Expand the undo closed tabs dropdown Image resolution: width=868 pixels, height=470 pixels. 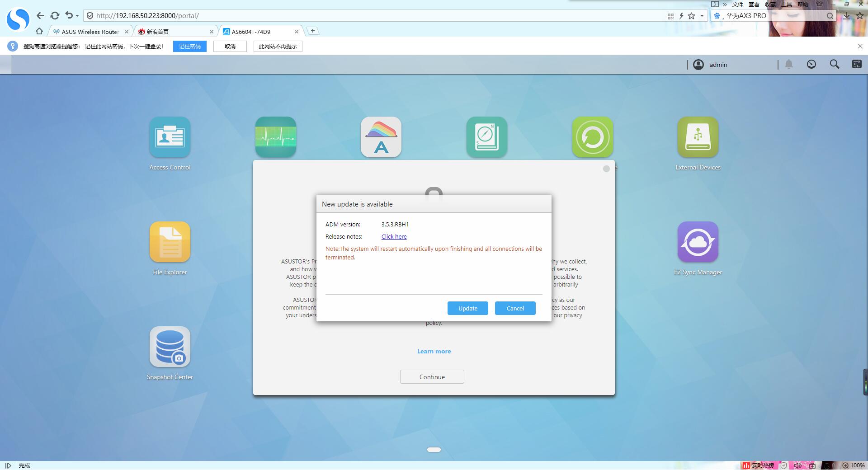[77, 16]
